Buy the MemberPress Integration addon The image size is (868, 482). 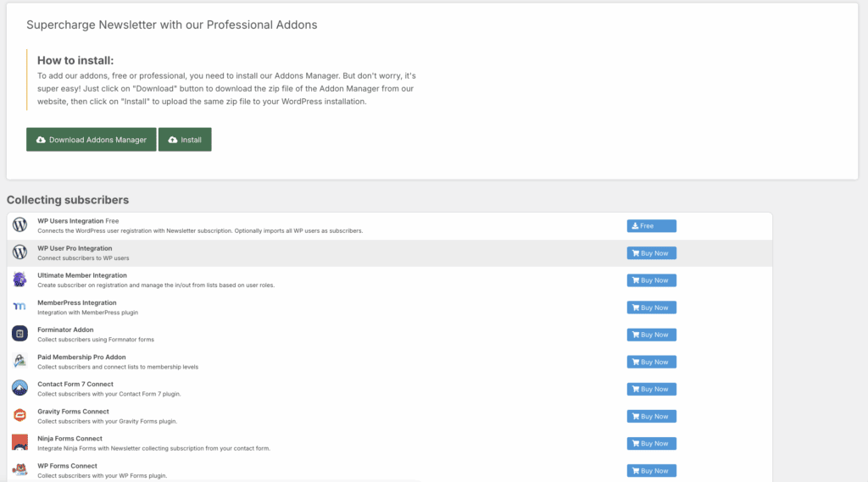click(652, 307)
